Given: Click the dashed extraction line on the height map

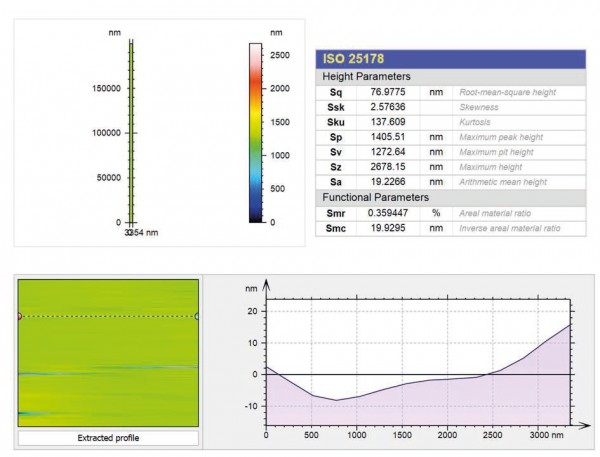Looking at the screenshot, I should click(108, 316).
